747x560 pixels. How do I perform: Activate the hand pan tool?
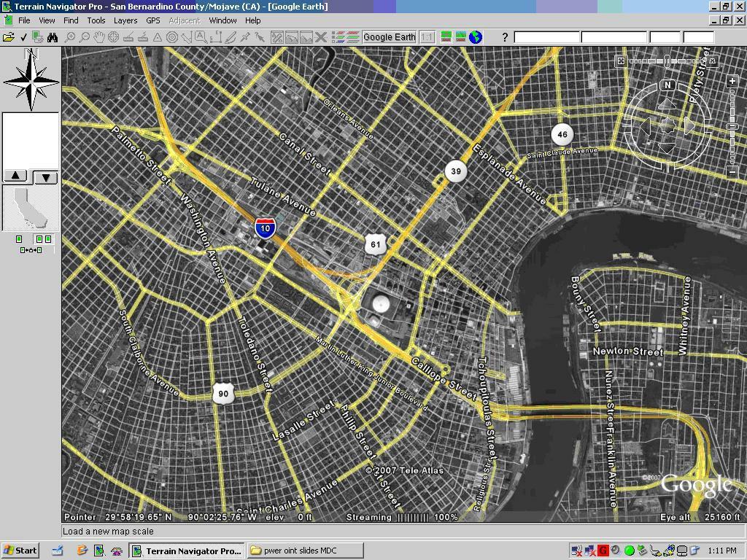[x=99, y=37]
